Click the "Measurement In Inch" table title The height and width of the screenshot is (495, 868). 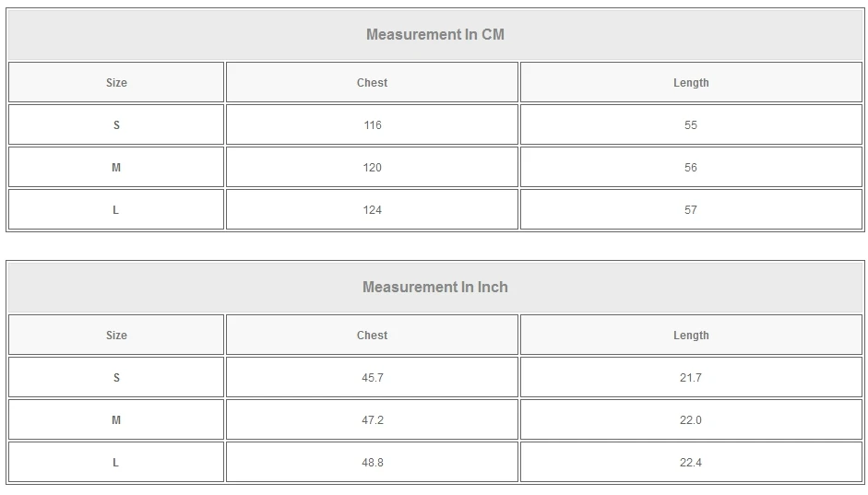coord(435,288)
